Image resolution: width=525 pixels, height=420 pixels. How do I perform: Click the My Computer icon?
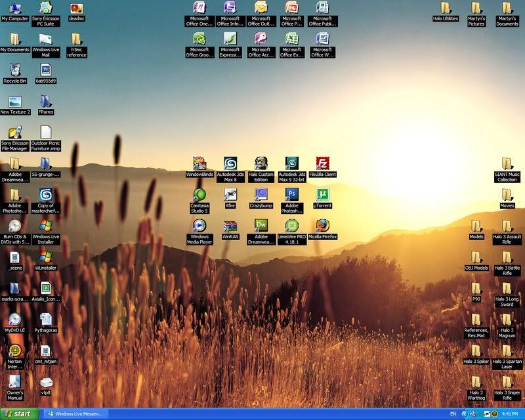click(14, 9)
